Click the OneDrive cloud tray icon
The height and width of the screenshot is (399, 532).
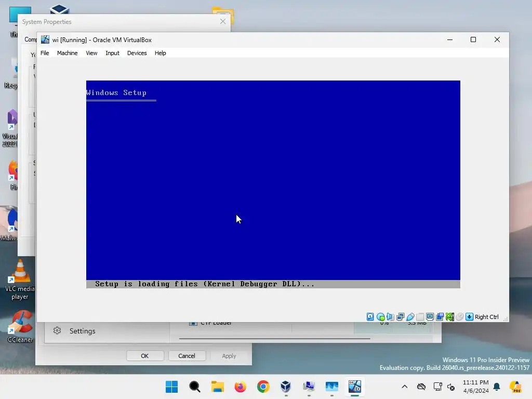coord(421,387)
